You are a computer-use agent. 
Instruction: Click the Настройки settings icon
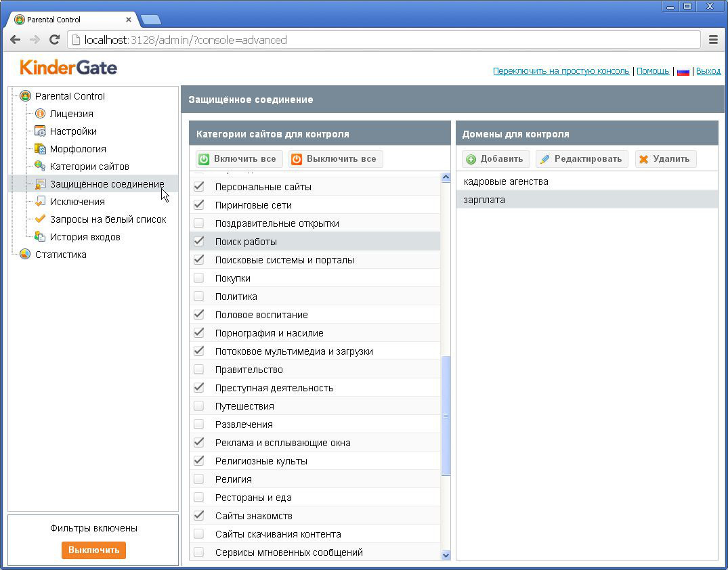tap(40, 131)
